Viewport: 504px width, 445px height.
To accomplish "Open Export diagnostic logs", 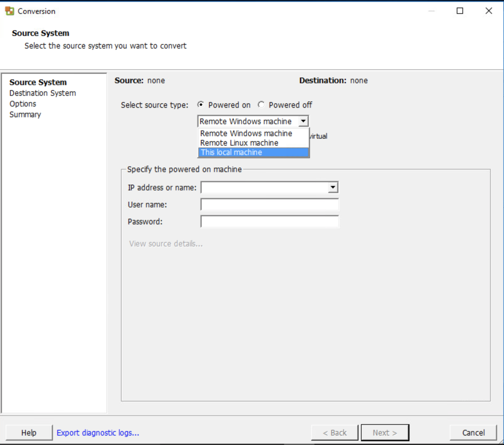I will pyautogui.click(x=98, y=432).
